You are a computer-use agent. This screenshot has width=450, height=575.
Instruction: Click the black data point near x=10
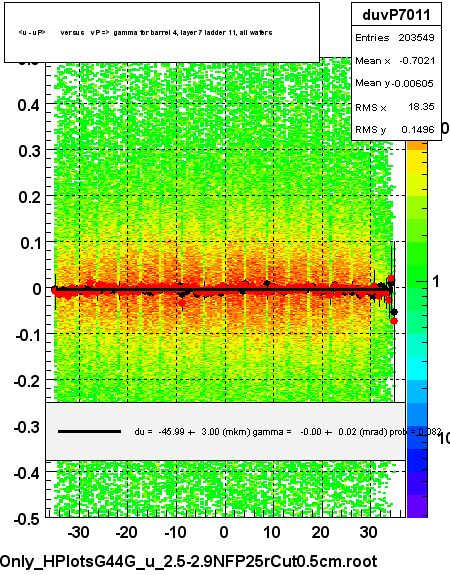click(x=267, y=283)
